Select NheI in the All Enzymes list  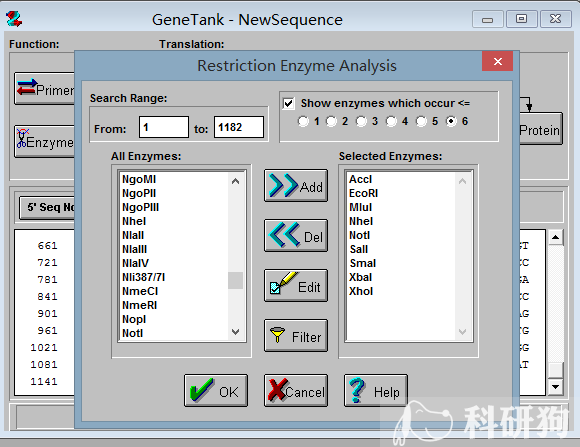pyautogui.click(x=134, y=221)
